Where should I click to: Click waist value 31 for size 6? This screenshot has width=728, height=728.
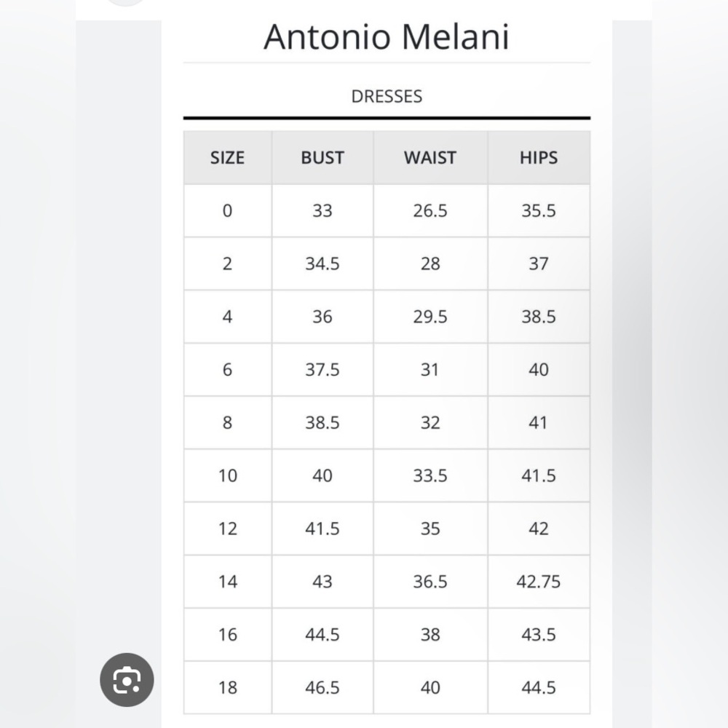point(430,370)
